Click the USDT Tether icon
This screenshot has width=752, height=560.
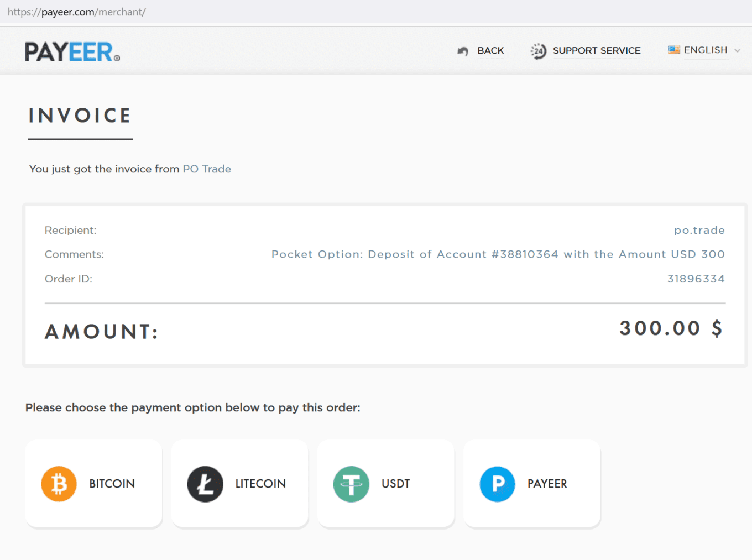point(351,484)
